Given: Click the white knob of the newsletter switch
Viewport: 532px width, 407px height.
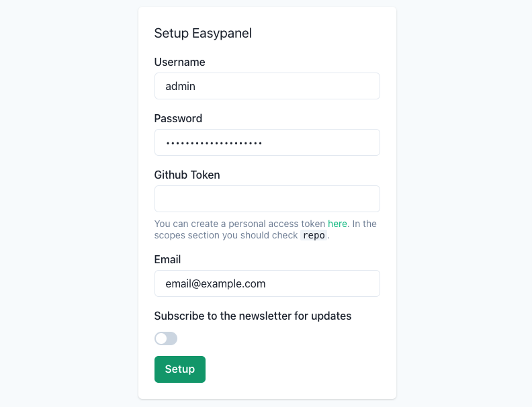Looking at the screenshot, I should pyautogui.click(x=161, y=338).
